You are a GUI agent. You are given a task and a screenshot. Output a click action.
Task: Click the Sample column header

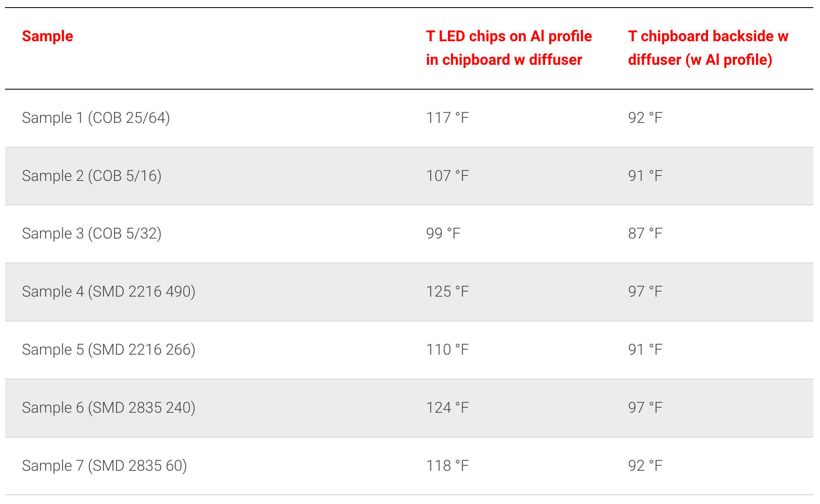pyautogui.click(x=48, y=37)
